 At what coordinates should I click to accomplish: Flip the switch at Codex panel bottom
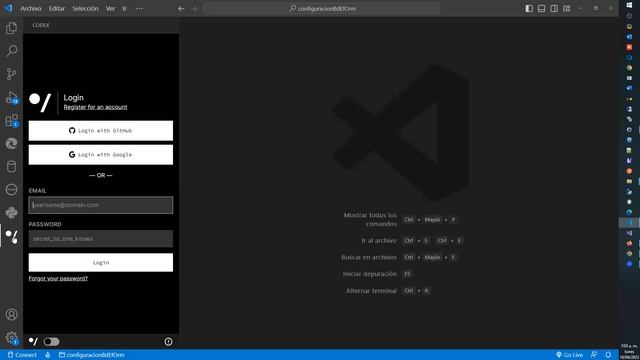51,341
